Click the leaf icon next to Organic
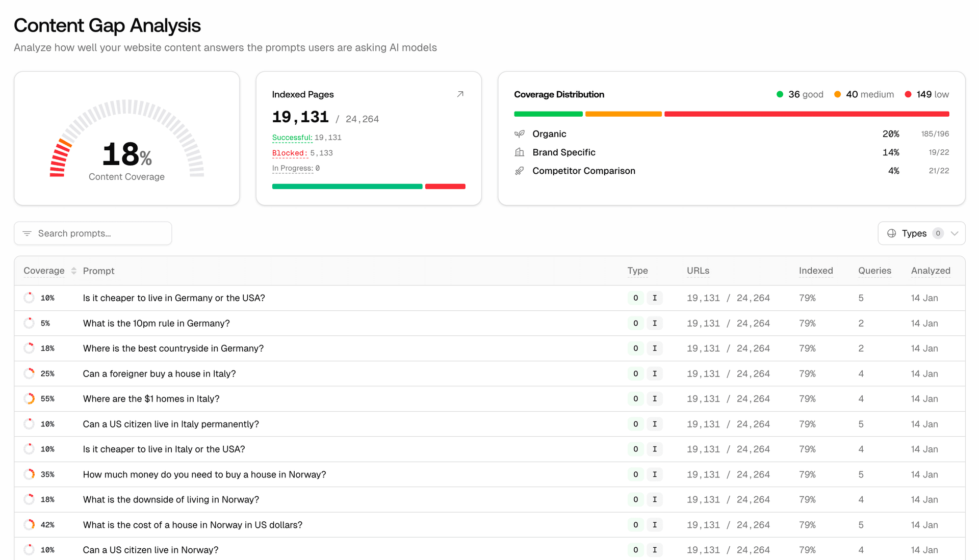The height and width of the screenshot is (560, 979). pyautogui.click(x=520, y=134)
